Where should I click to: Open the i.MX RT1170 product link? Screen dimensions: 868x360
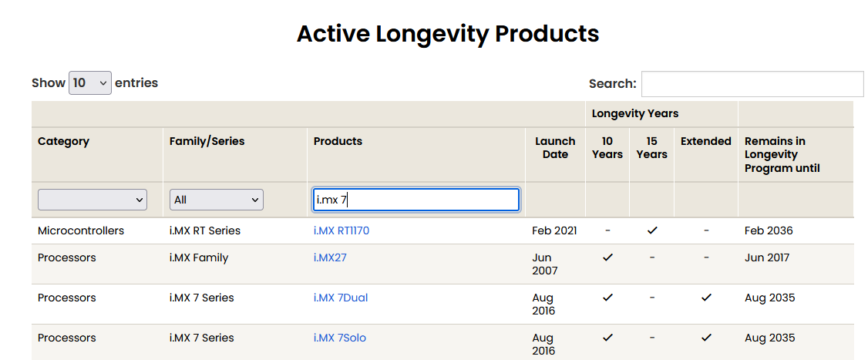pos(341,231)
